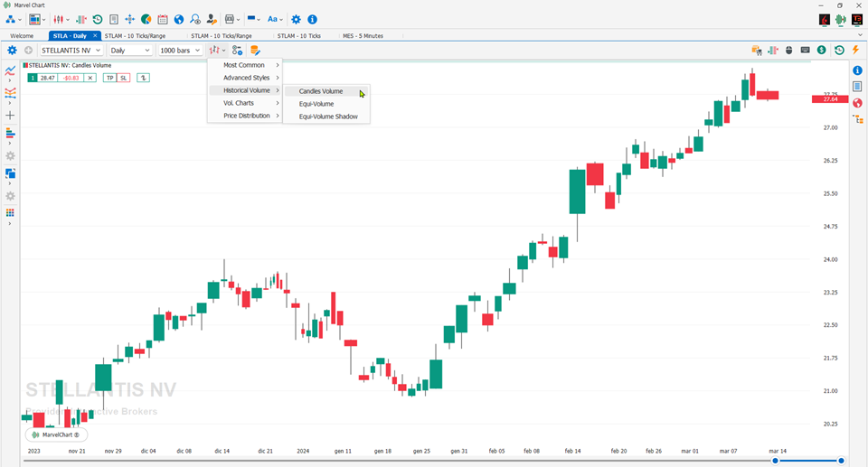This screenshot has width=868, height=467.
Task: Click the left handle of bottom range slider
Action: tap(775, 461)
